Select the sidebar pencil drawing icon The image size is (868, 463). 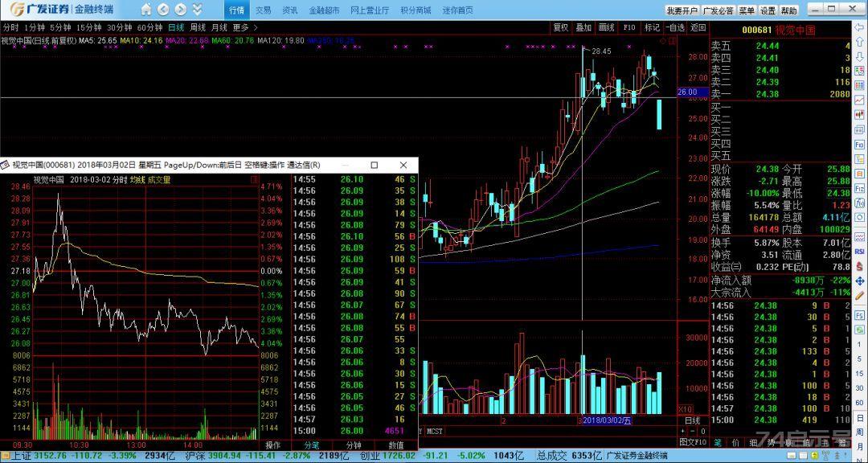(860, 297)
